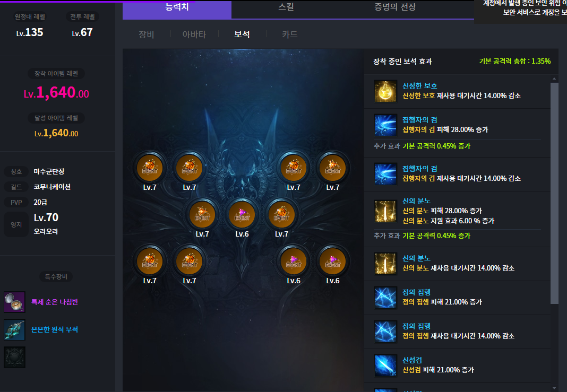Click the 신의 분노 damage skill icon

click(x=385, y=211)
